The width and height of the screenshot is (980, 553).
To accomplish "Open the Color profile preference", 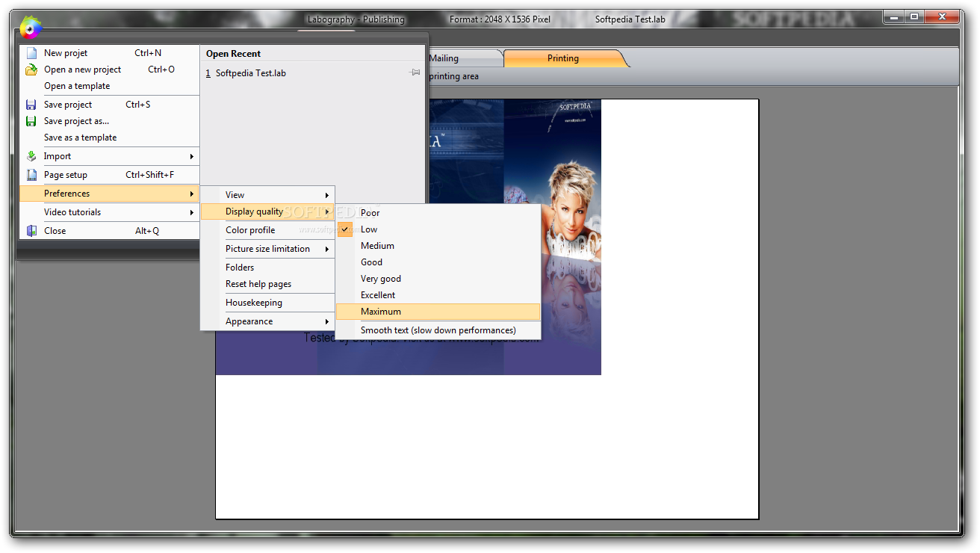I will click(267, 230).
